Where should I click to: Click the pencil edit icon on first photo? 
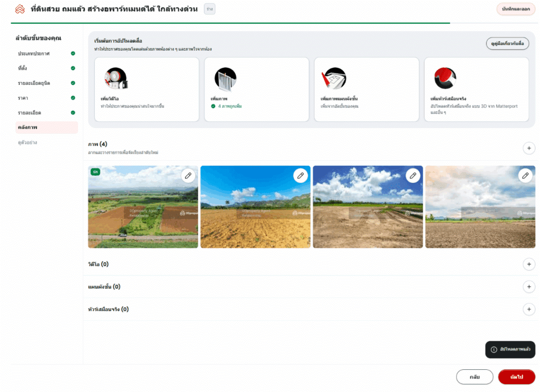click(188, 176)
